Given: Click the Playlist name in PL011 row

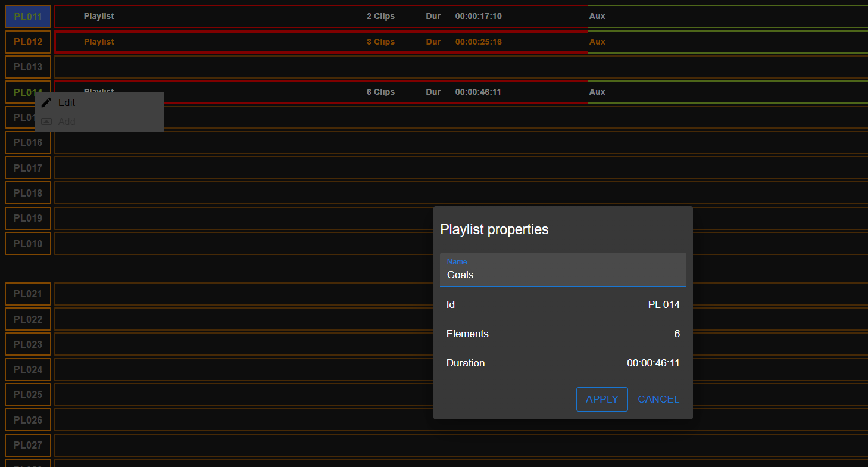Looking at the screenshot, I should pos(99,17).
